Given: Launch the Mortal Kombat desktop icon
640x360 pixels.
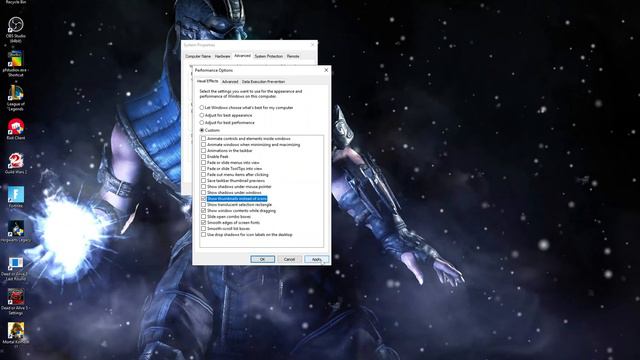Looking at the screenshot, I should tap(16, 332).
